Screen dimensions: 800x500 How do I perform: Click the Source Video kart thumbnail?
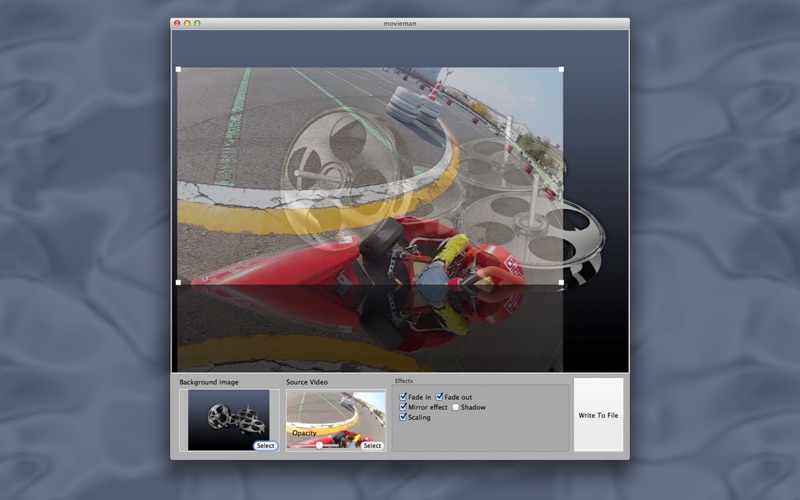click(336, 420)
